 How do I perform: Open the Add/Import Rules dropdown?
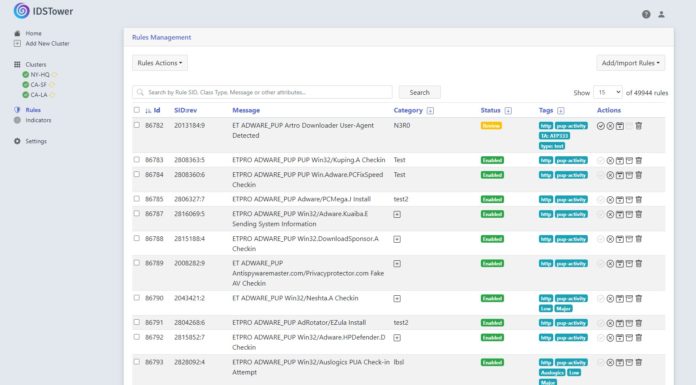(630, 63)
